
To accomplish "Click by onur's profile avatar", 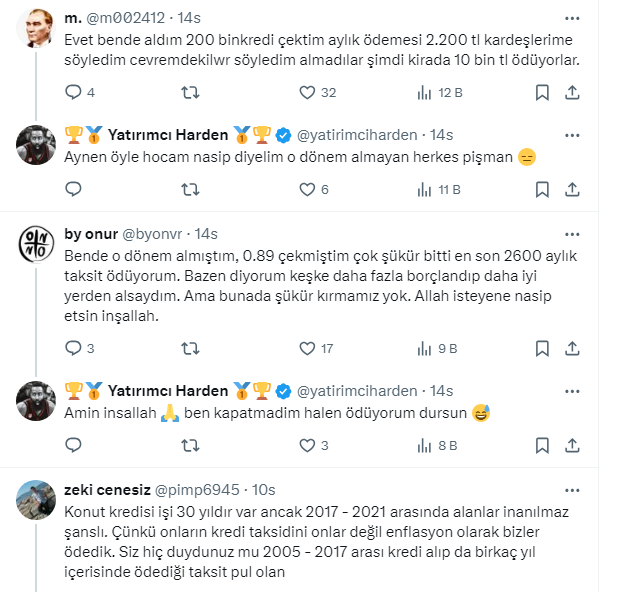I will [37, 245].
